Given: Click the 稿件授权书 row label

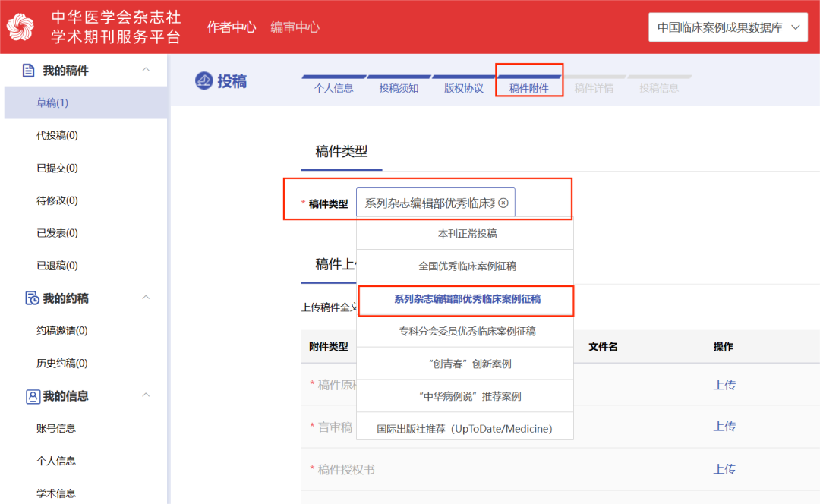Looking at the screenshot, I should tap(346, 470).
